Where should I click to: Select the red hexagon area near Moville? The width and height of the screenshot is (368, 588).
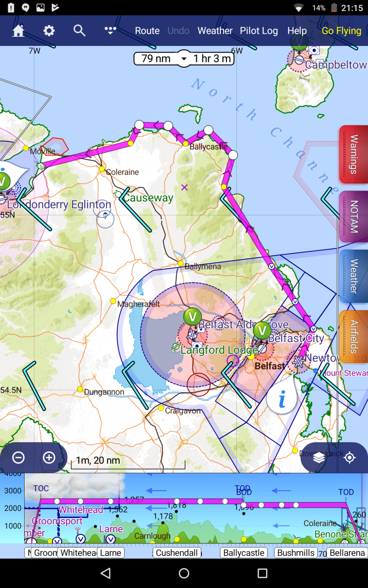point(54,147)
